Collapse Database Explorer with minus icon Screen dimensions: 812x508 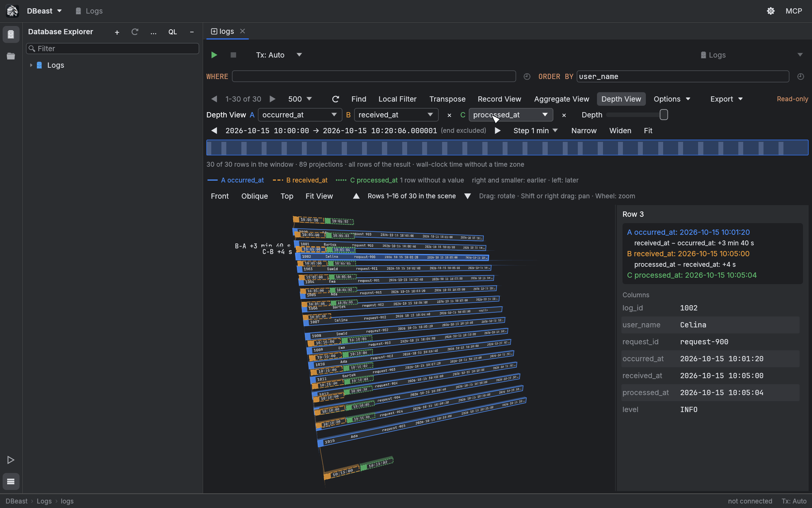pyautogui.click(x=192, y=32)
